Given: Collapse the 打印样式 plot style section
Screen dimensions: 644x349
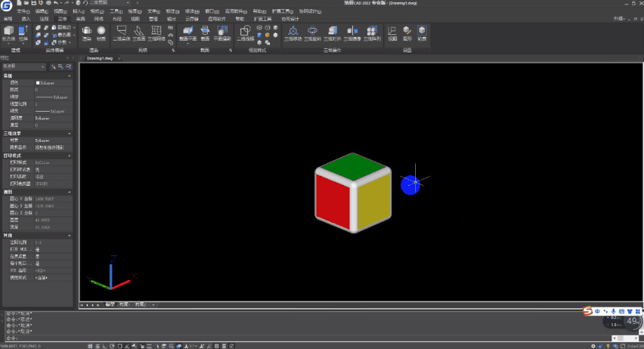Looking at the screenshot, I should (69, 156).
